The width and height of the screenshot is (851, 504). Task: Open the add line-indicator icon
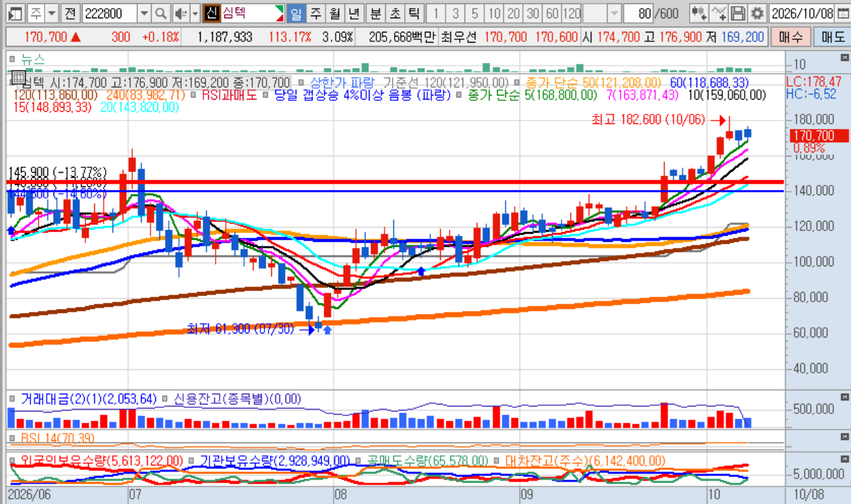click(x=719, y=13)
